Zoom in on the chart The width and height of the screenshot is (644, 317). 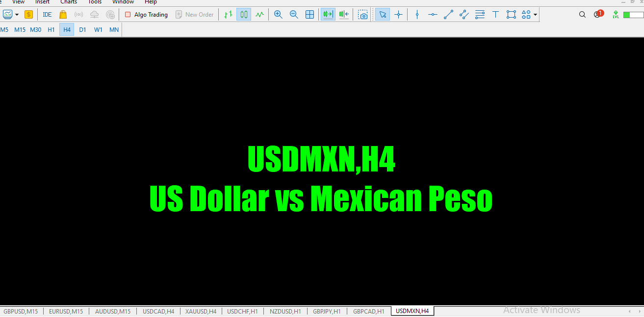point(278,14)
